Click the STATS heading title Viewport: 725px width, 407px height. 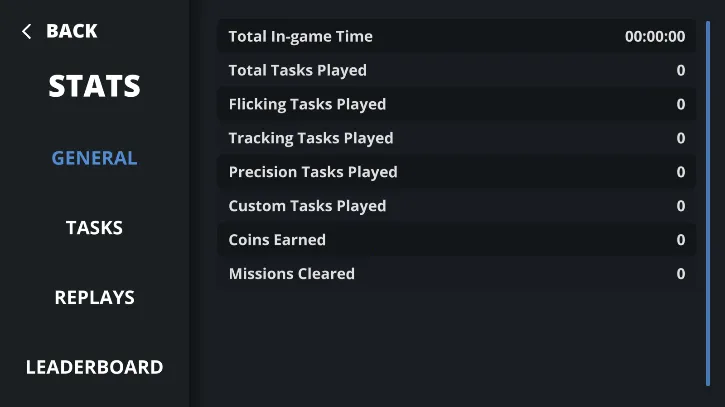pyautogui.click(x=94, y=87)
